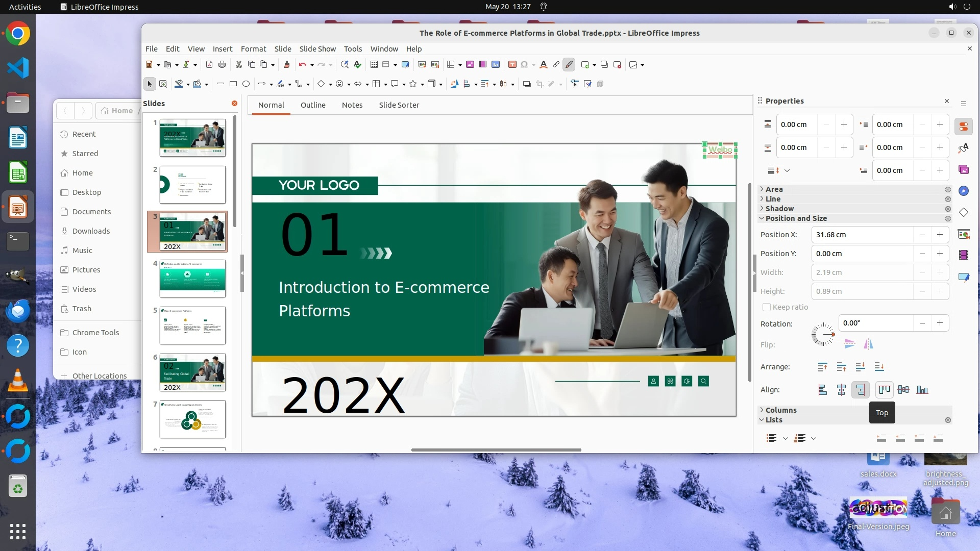Viewport: 980px width, 551px height.
Task: Click the Insert Image toolbar icon
Action: tap(470, 64)
